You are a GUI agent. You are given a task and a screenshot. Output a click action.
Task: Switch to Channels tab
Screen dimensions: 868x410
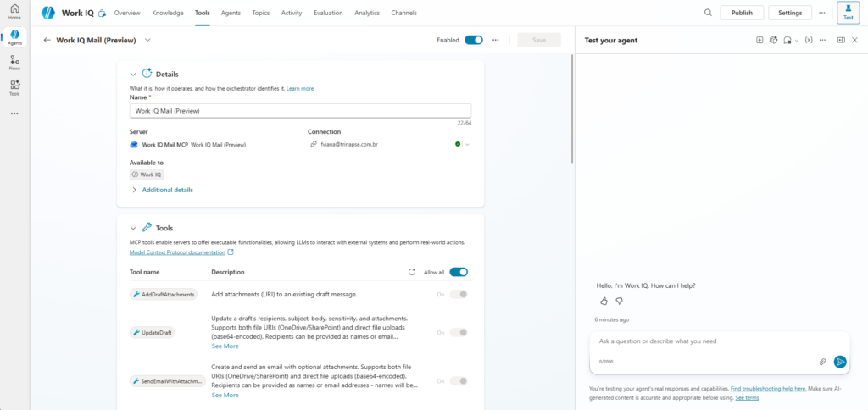[x=404, y=13]
